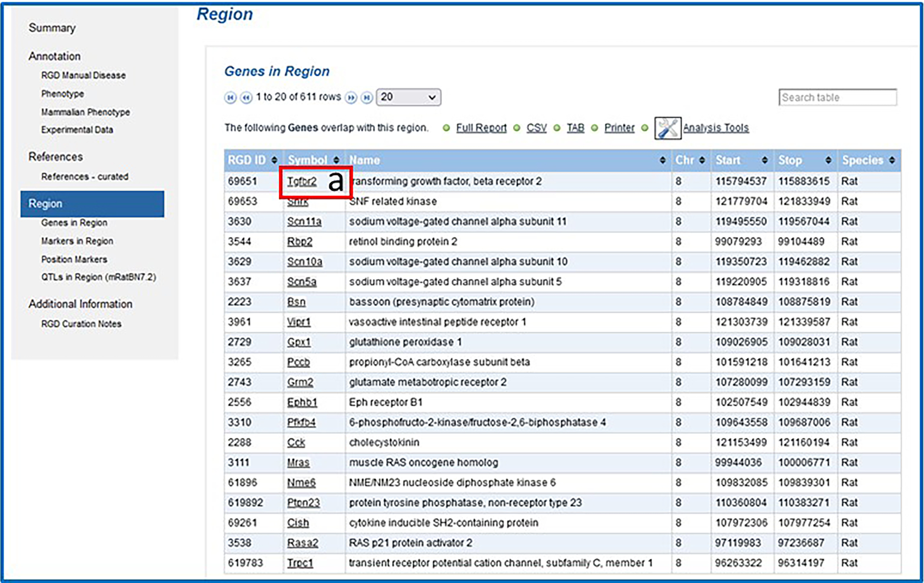
Task: Sort table by Name column arrows
Action: tap(663, 160)
